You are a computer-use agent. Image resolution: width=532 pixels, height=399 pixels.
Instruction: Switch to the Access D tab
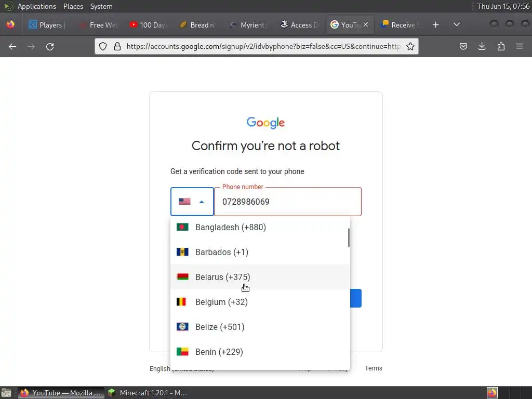[299, 25]
